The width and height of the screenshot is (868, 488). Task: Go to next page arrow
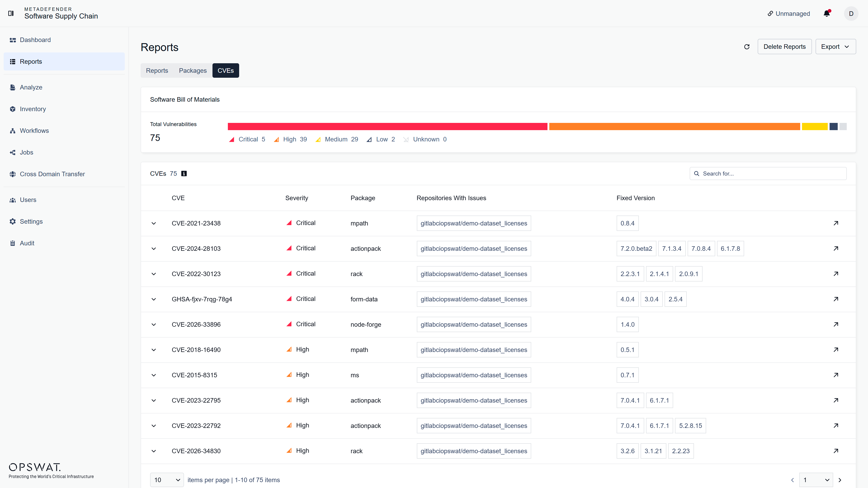840,480
